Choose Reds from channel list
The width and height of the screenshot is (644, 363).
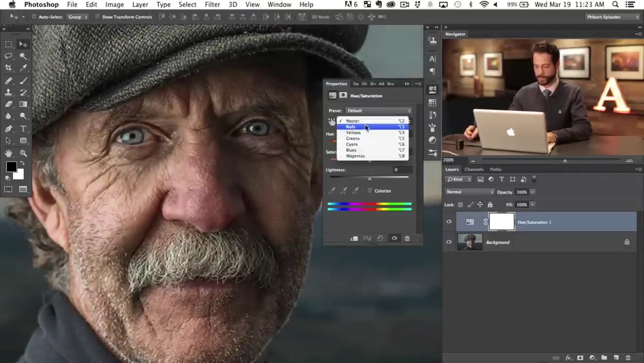pyautogui.click(x=372, y=127)
